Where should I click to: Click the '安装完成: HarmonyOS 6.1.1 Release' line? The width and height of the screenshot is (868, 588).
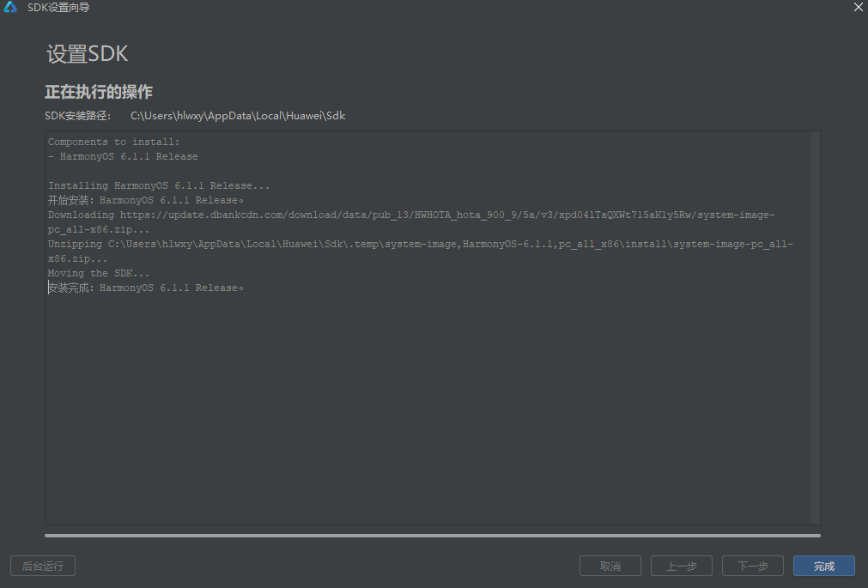point(146,288)
